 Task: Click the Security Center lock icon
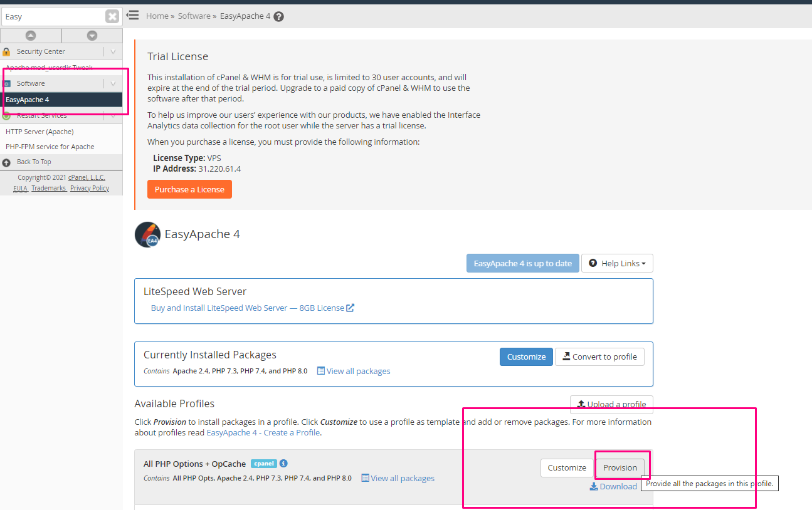click(x=6, y=52)
